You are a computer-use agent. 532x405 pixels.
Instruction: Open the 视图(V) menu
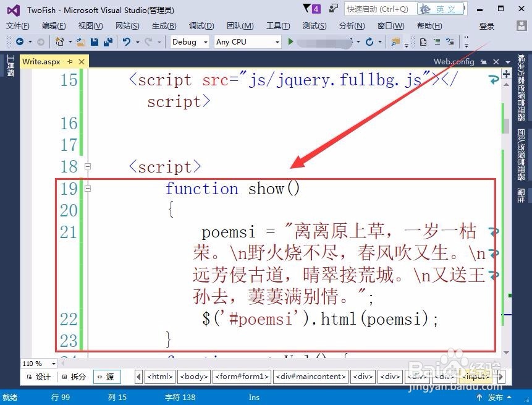point(90,26)
